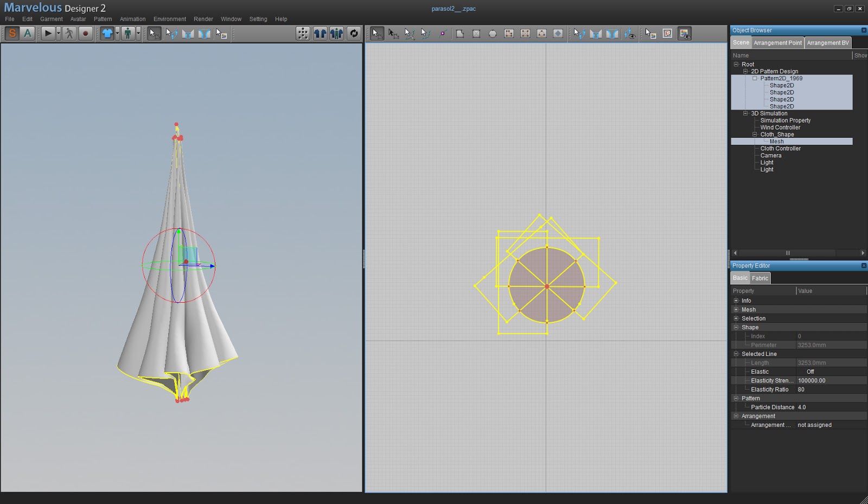This screenshot has width=868, height=504.
Task: Select Camera in scene tree
Action: (771, 155)
